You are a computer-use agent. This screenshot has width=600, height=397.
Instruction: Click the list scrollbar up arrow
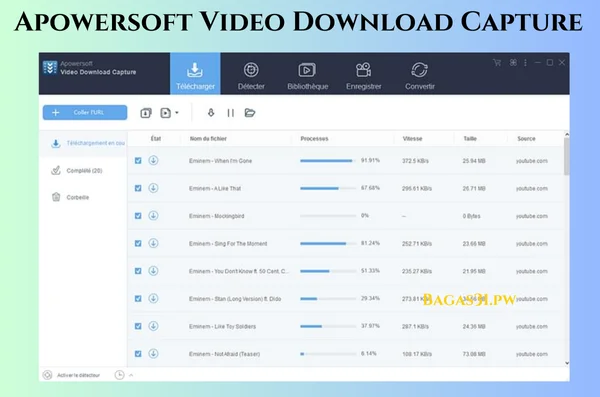click(x=567, y=135)
